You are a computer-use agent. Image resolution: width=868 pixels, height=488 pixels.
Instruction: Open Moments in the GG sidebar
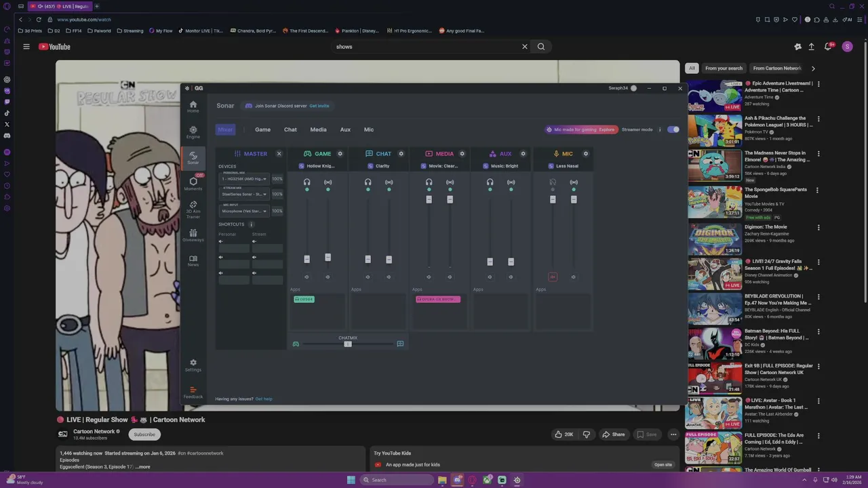[193, 184]
